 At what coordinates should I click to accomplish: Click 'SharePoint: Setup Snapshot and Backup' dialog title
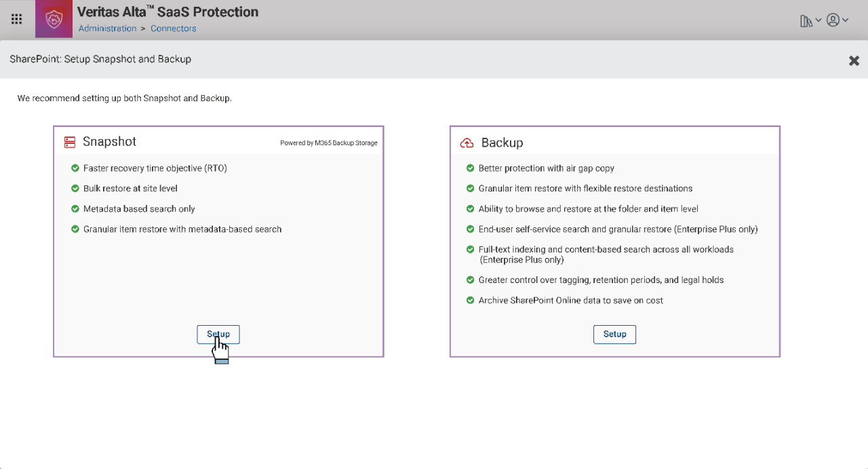(x=100, y=59)
